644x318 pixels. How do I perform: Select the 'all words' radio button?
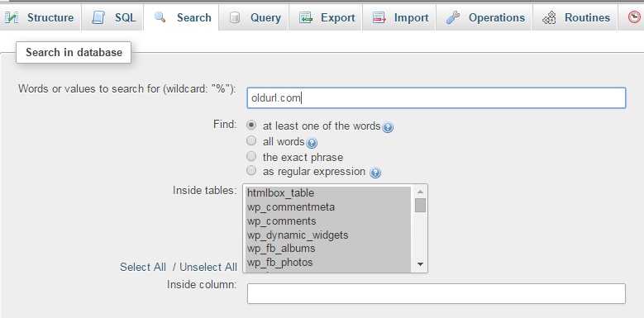pos(251,140)
